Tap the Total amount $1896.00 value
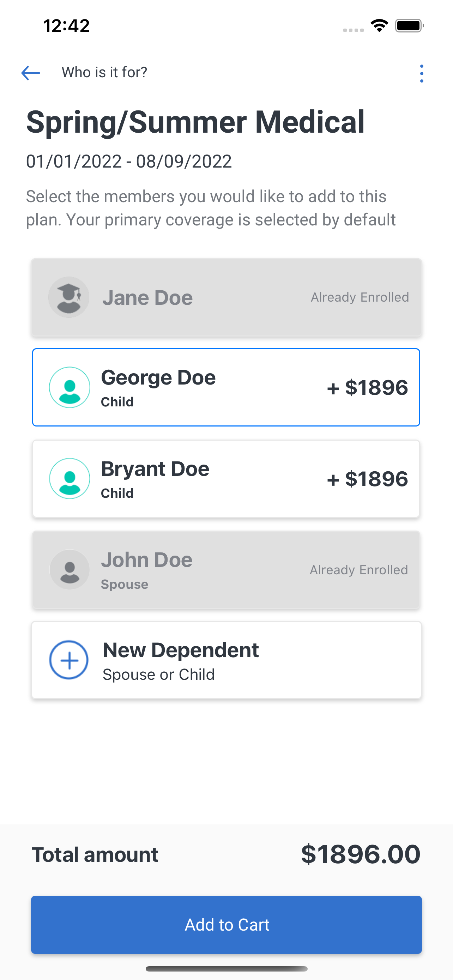The image size is (453, 980). click(361, 854)
